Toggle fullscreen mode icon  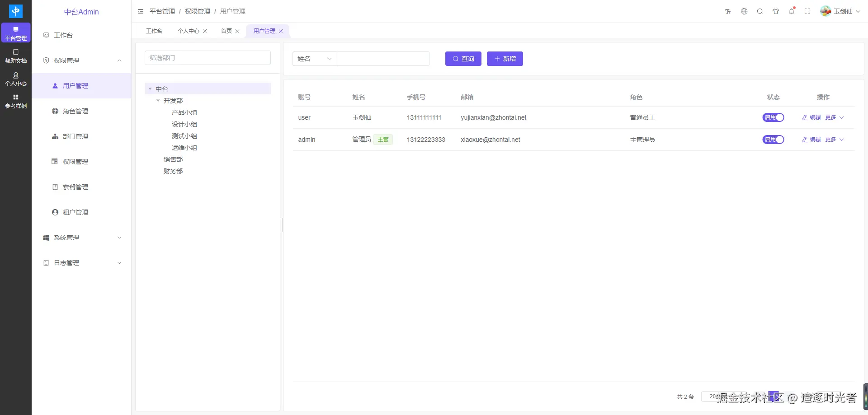[x=807, y=11]
